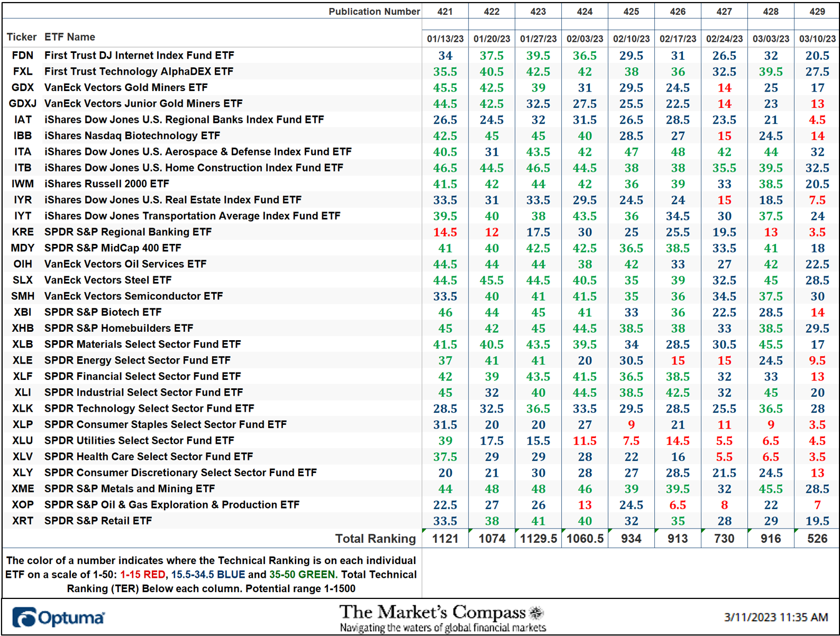Click publication number 421 header
Viewport: 840px width, 636px height.
click(x=445, y=12)
